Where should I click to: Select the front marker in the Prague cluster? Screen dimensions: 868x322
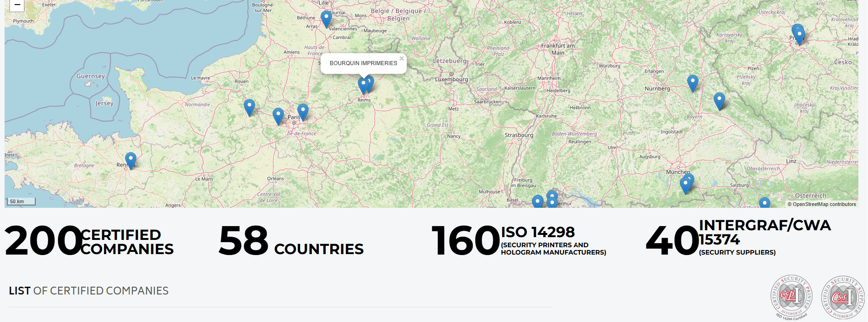pyautogui.click(x=800, y=36)
